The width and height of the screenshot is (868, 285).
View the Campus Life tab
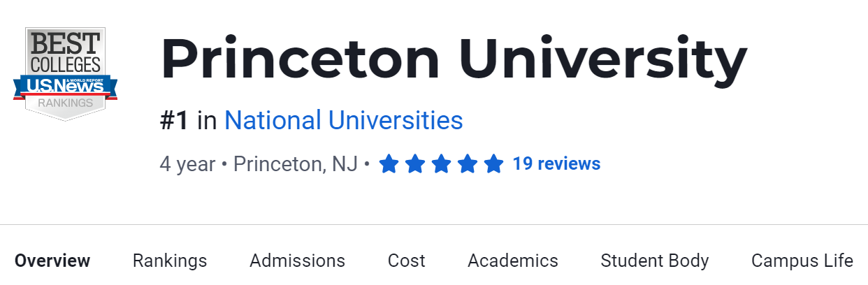coord(802,261)
